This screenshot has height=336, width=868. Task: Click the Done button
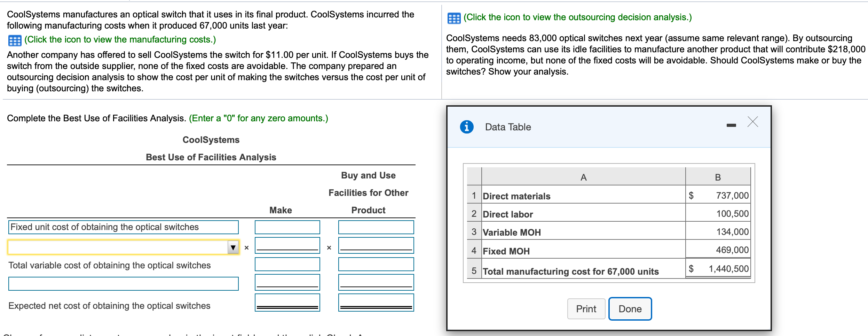(630, 308)
